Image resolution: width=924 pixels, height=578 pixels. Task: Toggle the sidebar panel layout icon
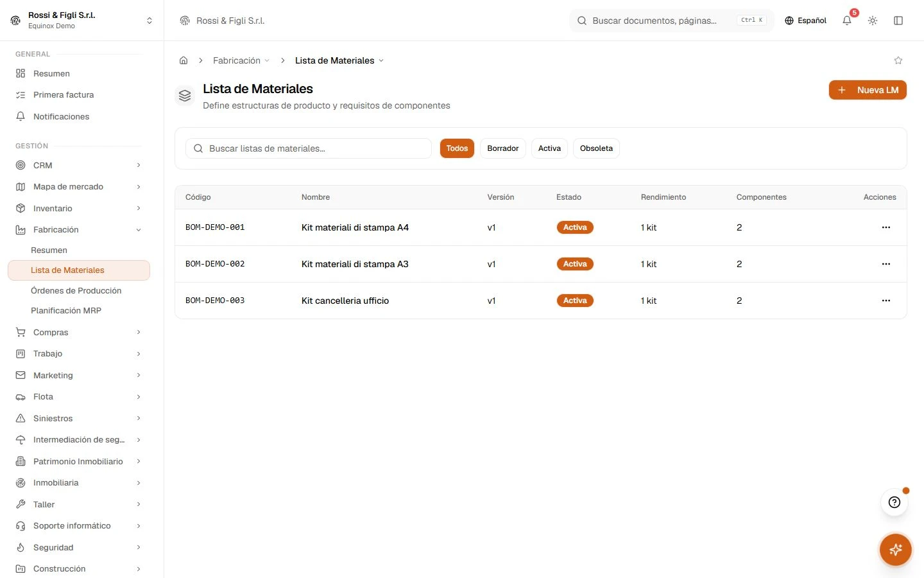(x=898, y=21)
